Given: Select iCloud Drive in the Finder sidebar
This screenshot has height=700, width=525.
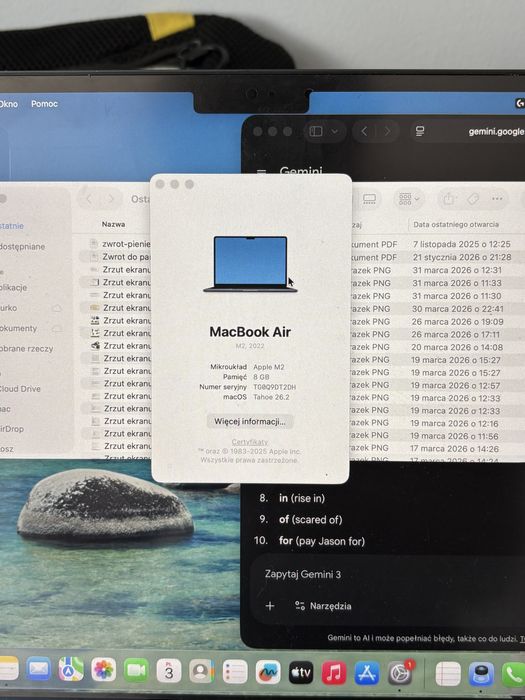Looking at the screenshot, I should click(20, 388).
